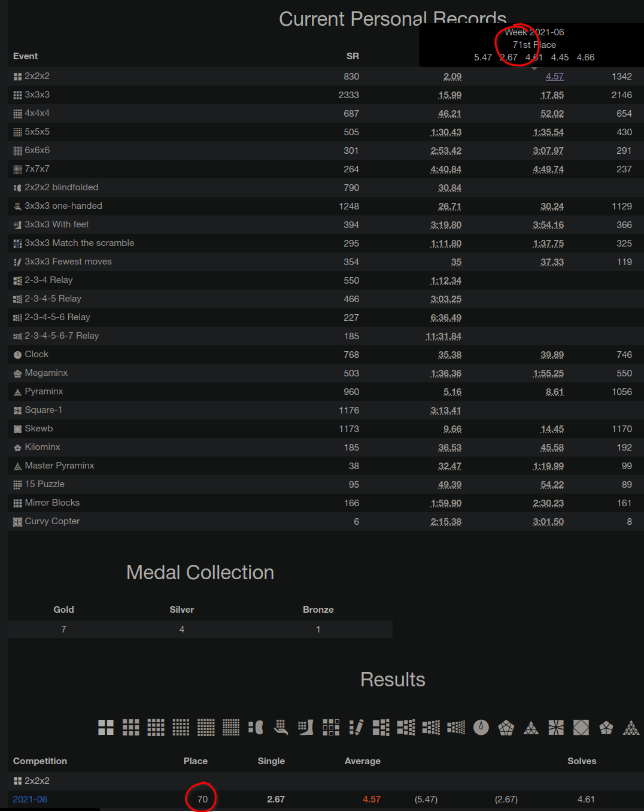The width and height of the screenshot is (644, 812).
Task: Click the Average column header in Results
Action: (x=363, y=761)
